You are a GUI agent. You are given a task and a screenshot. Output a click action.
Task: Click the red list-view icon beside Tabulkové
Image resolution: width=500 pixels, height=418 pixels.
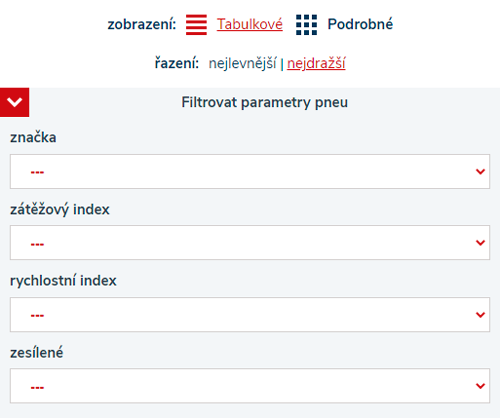(x=196, y=25)
